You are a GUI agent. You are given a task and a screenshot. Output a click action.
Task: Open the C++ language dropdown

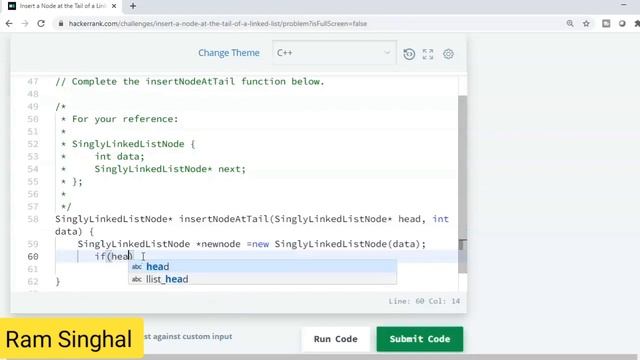(334, 53)
